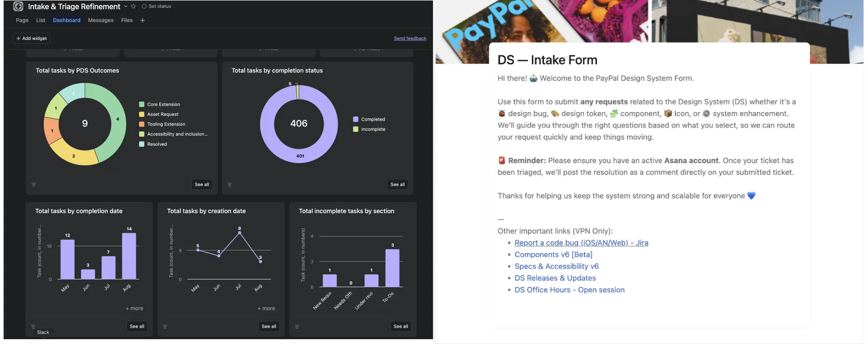Image resolution: width=868 pixels, height=344 pixels.
Task: Open Components v6 [Beta] link
Action: (x=554, y=255)
